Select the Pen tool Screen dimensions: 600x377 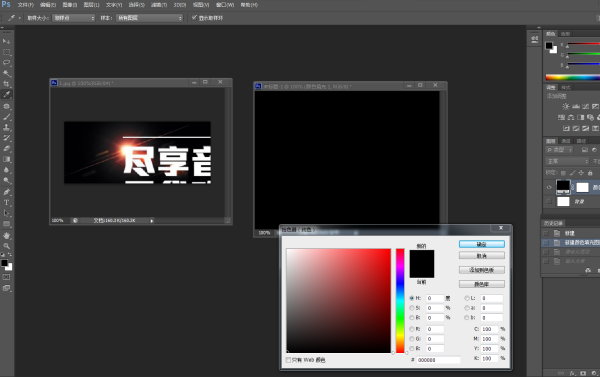pos(7,192)
